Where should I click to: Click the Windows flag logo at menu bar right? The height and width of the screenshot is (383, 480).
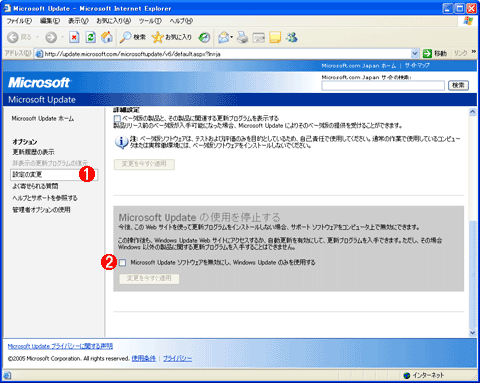click(468, 21)
